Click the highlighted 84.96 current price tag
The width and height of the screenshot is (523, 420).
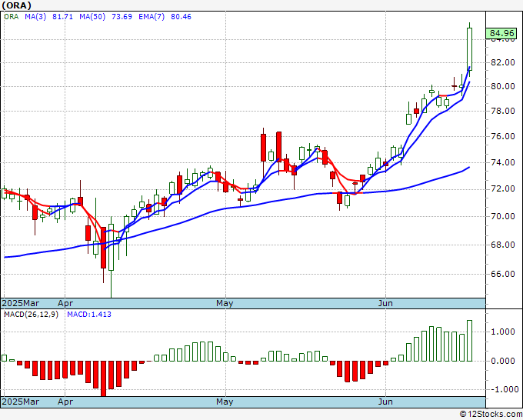click(x=501, y=33)
